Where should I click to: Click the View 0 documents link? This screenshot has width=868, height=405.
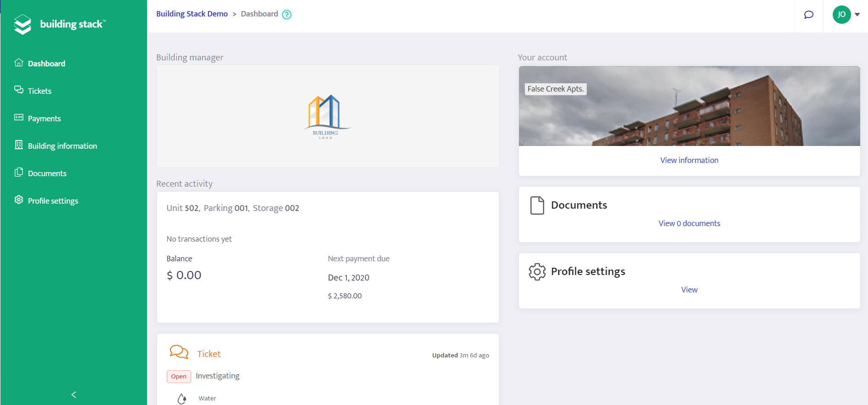(689, 223)
